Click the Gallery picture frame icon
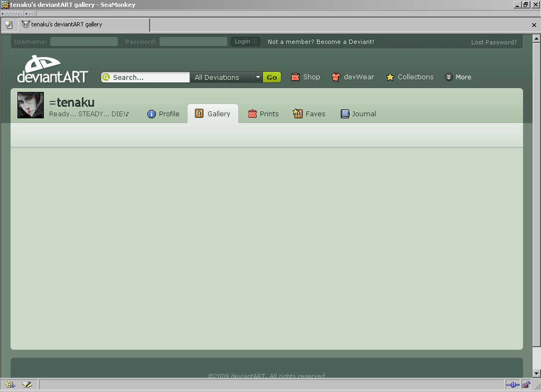 coord(199,113)
